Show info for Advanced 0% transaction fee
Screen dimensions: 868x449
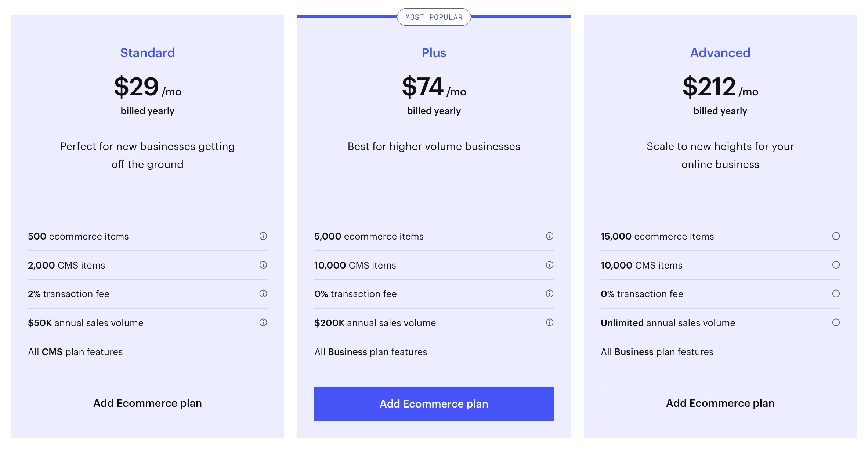point(836,293)
